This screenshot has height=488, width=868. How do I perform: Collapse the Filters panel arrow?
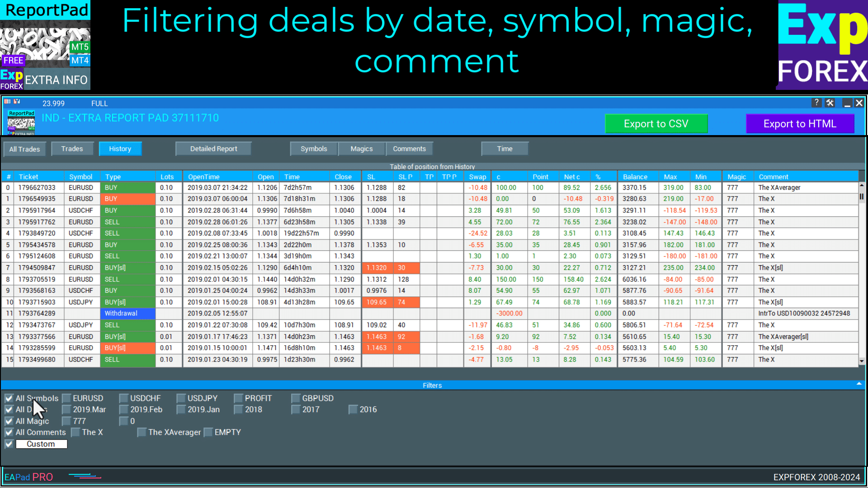coord(859,384)
